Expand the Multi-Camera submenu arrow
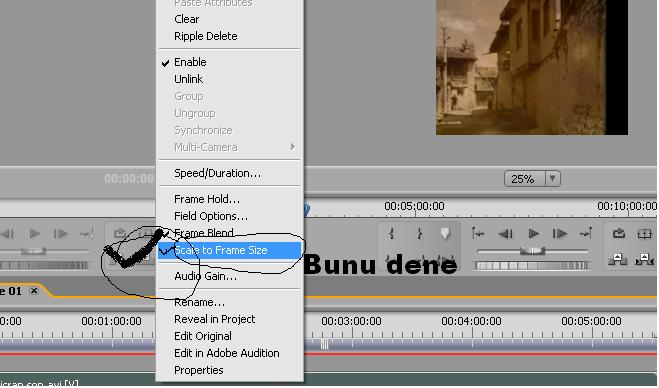Viewport: 659px width, 388px height. pos(293,147)
